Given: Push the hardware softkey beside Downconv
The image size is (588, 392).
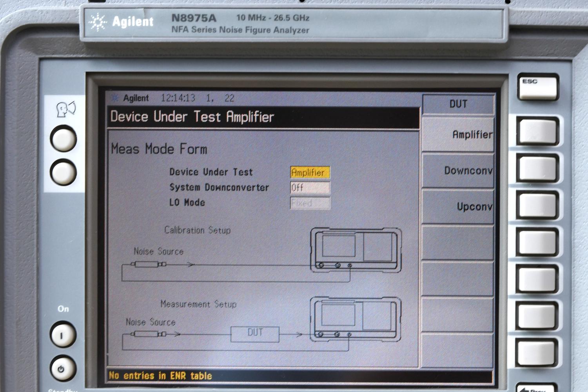Looking at the screenshot, I should [537, 168].
